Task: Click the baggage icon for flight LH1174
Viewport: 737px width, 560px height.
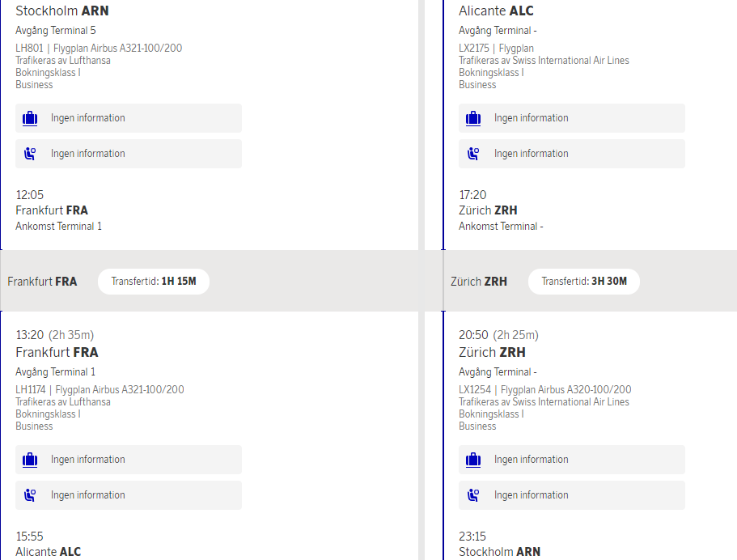Action: click(30, 460)
